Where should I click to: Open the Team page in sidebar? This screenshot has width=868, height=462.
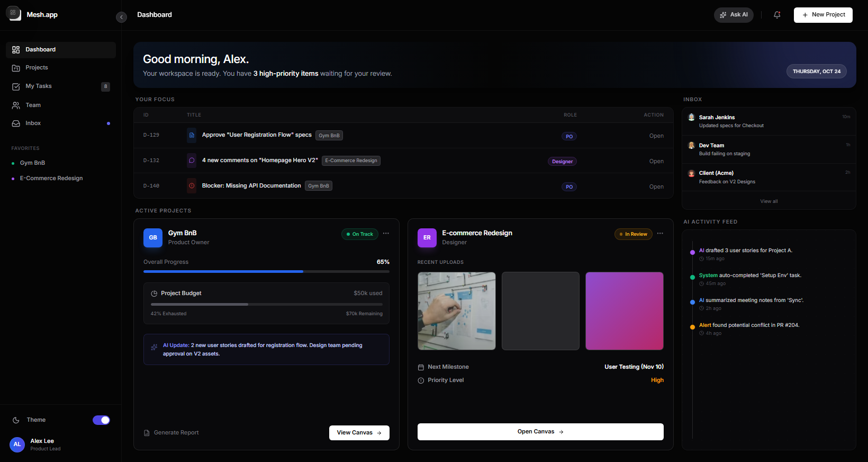(33, 105)
